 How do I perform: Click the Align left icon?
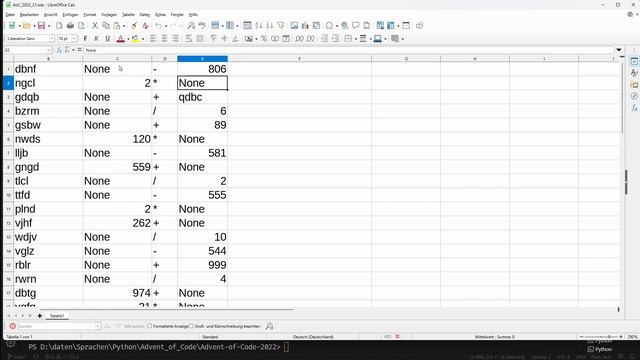[x=153, y=38]
